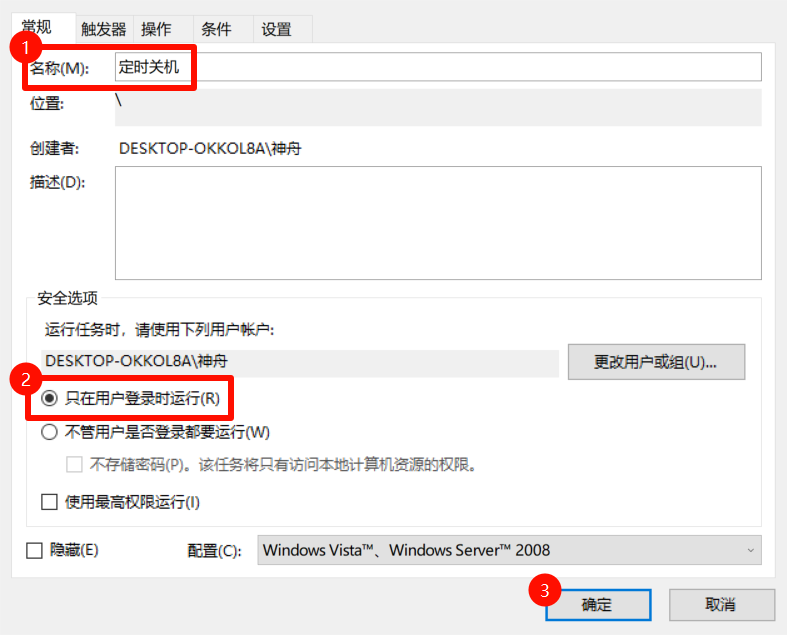
Task: Open the 配置 dropdown list
Action: [x=509, y=550]
